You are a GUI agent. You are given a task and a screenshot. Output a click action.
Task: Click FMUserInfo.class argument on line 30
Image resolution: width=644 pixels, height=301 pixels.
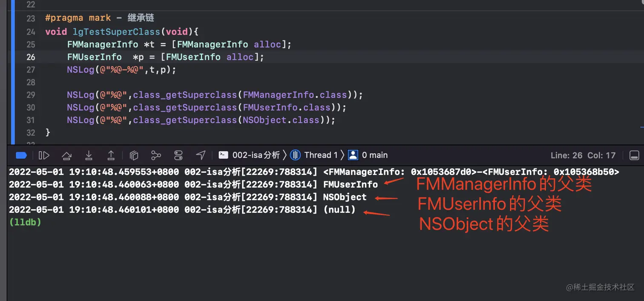[x=287, y=107]
